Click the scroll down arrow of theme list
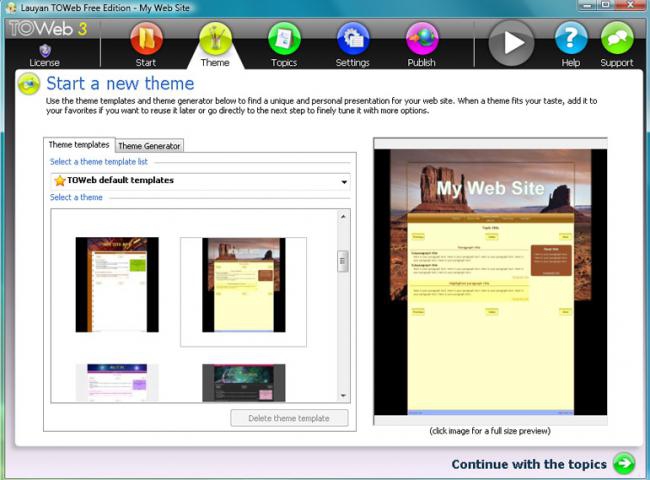 click(343, 395)
